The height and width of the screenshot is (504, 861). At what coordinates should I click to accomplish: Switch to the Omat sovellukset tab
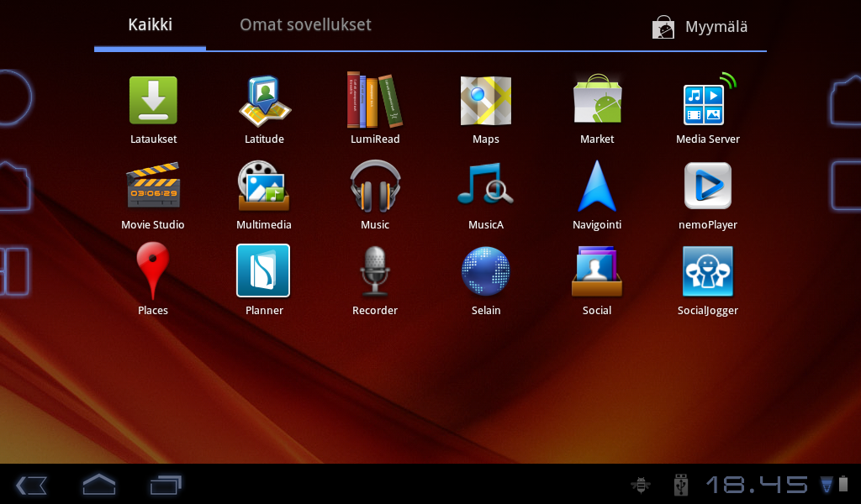tap(305, 24)
